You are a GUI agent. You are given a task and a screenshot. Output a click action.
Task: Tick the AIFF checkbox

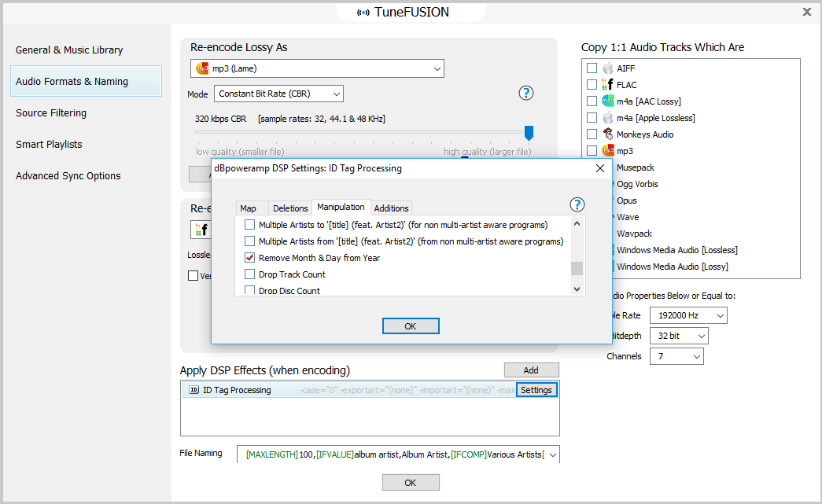(x=592, y=68)
